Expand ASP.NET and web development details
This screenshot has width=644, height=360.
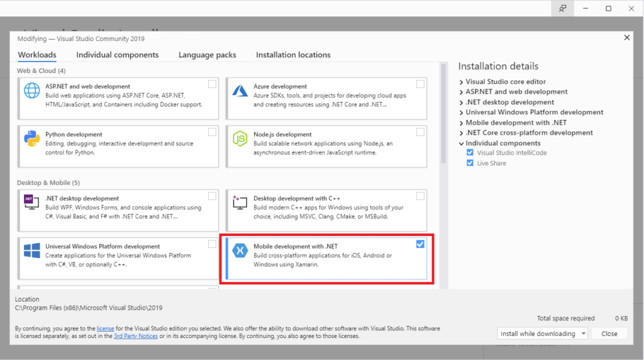click(461, 92)
